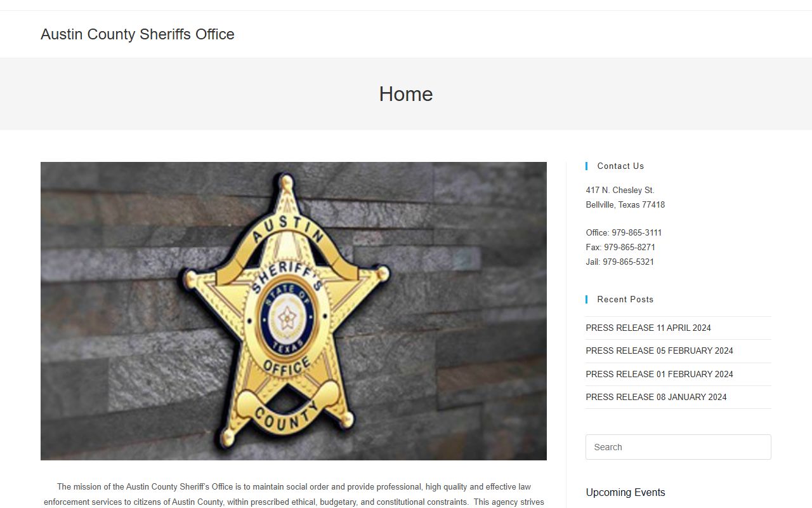The width and height of the screenshot is (812, 508).
Task: Click inside the Search input field
Action: (678, 447)
